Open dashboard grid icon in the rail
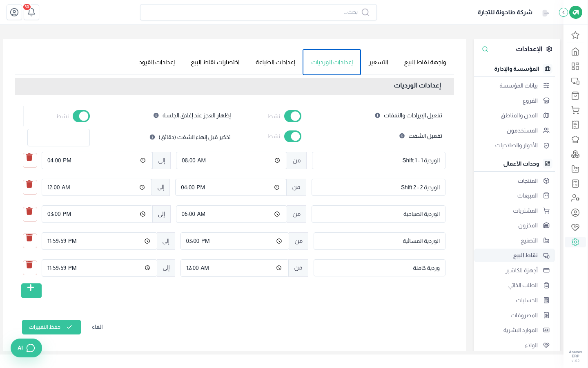Screen dimensions: 588x368 [x=575, y=66]
